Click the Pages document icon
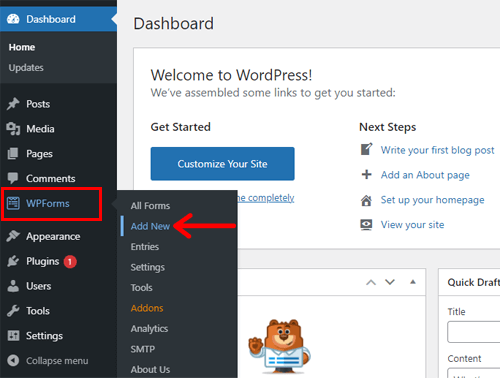The image size is (500, 378). (13, 154)
